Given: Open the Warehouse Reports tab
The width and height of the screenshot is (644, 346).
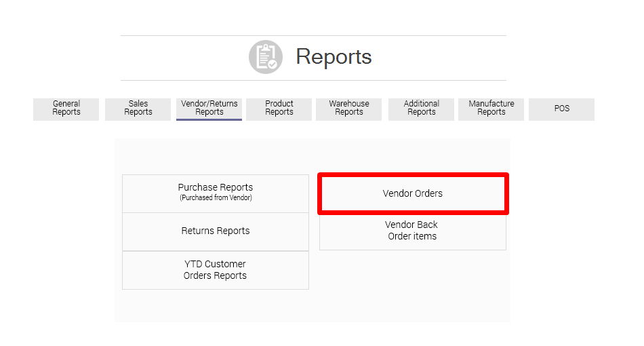Looking at the screenshot, I should pyautogui.click(x=349, y=109).
